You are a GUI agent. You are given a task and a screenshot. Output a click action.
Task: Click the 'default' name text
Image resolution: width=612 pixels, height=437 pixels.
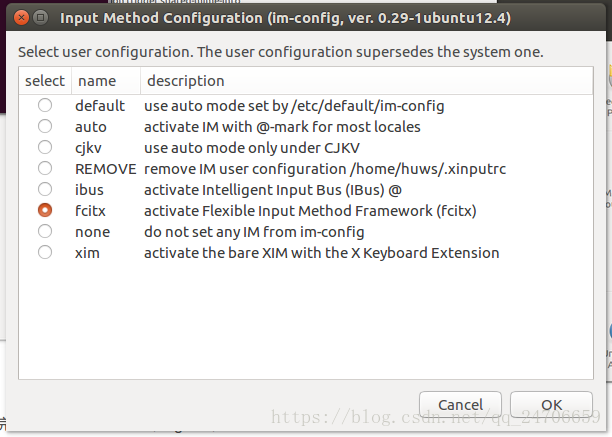tap(100, 106)
